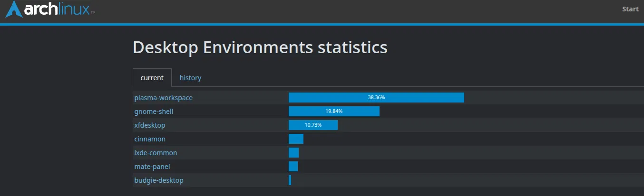Viewport: 644px width, 196px height.
Task: Click the Desktop Environments statistics heading
Action: click(x=260, y=47)
